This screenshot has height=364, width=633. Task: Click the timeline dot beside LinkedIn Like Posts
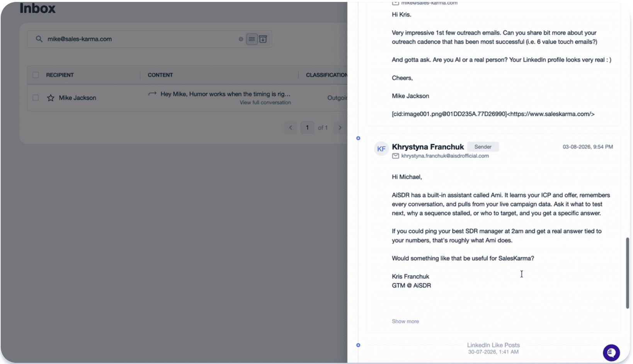pyautogui.click(x=358, y=345)
